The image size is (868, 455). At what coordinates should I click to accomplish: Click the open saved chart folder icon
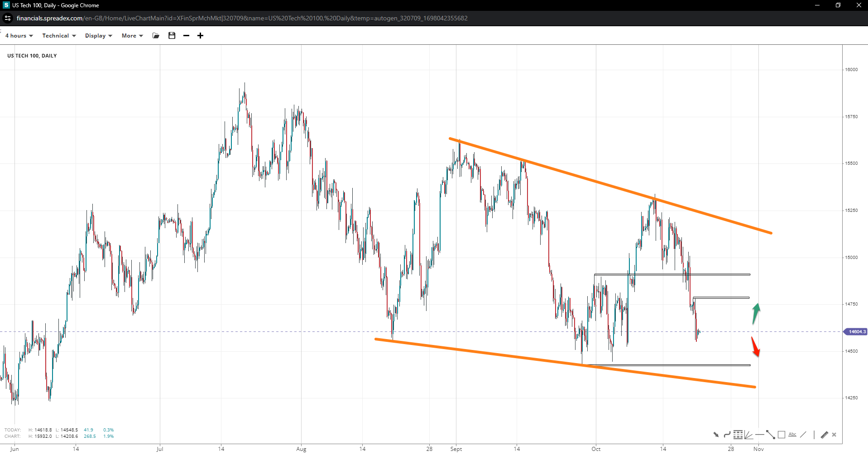(156, 36)
